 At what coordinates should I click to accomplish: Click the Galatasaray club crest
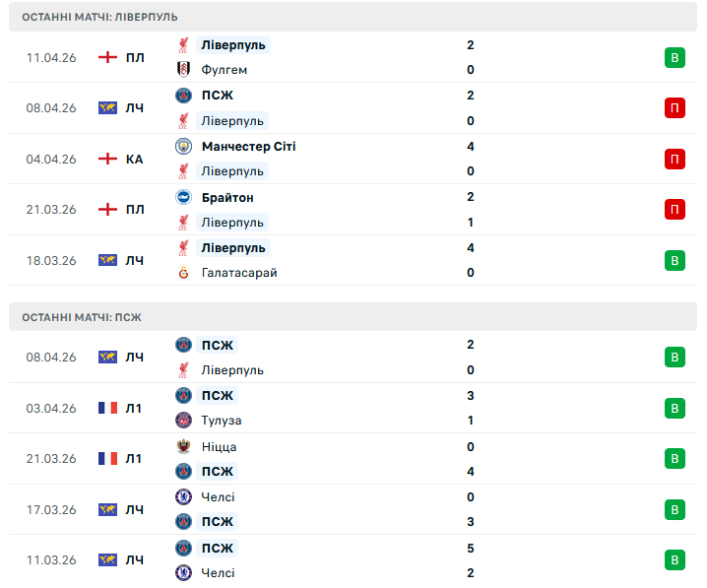(183, 273)
